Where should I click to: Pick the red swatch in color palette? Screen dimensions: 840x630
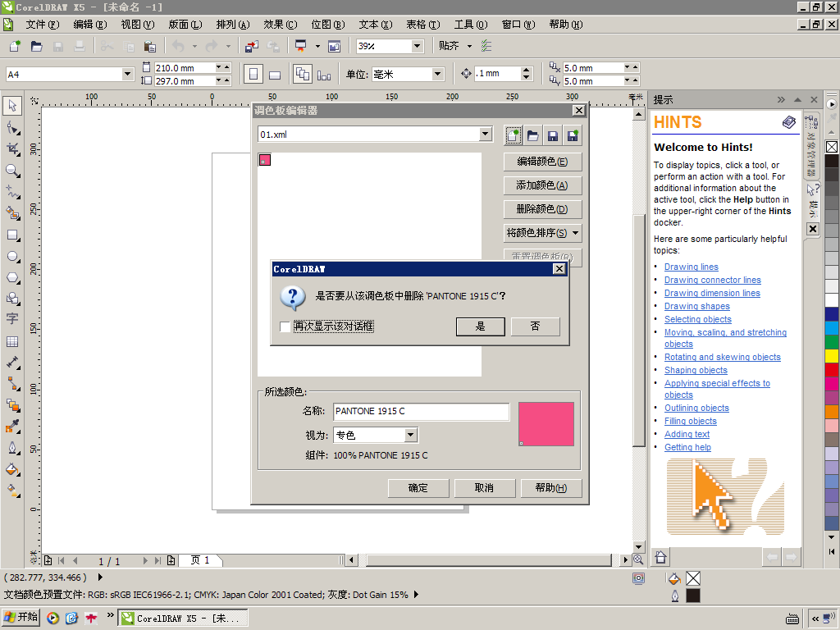pos(832,369)
